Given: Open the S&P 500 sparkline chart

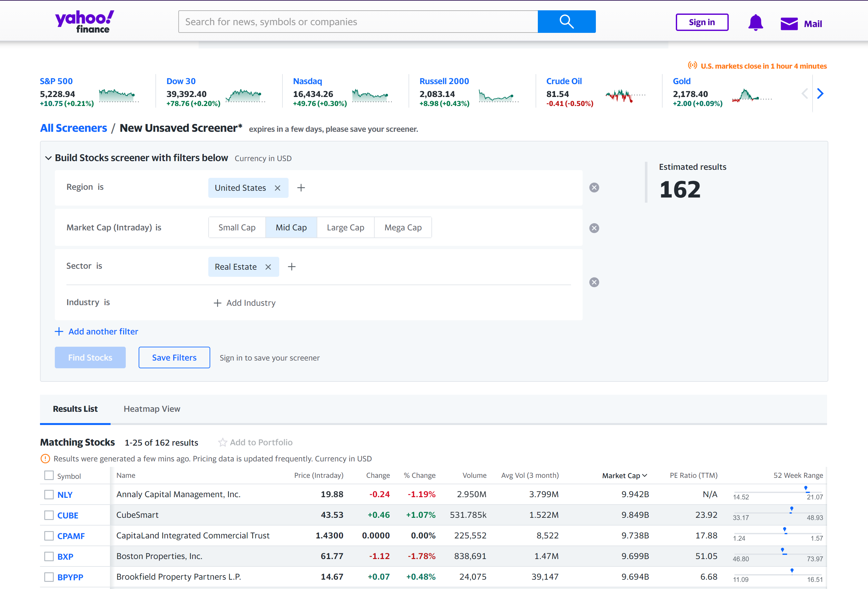Looking at the screenshot, I should tap(119, 95).
